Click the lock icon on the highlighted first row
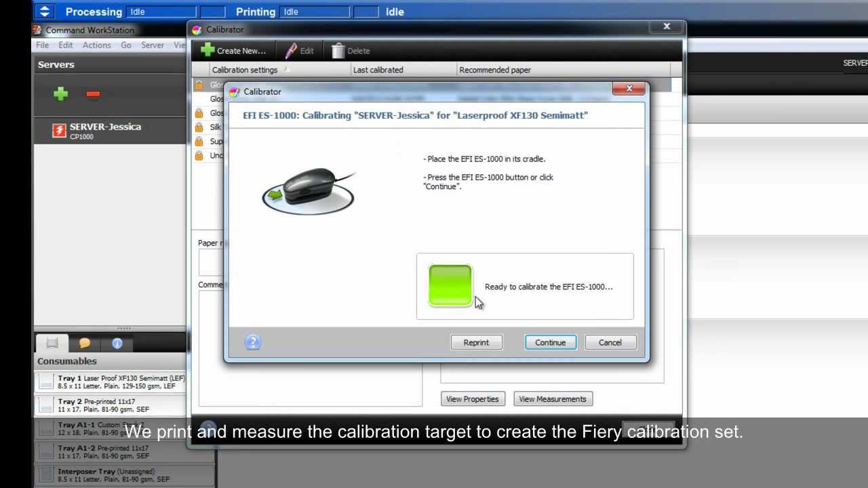The height and width of the screenshot is (488, 868). pyautogui.click(x=199, y=85)
